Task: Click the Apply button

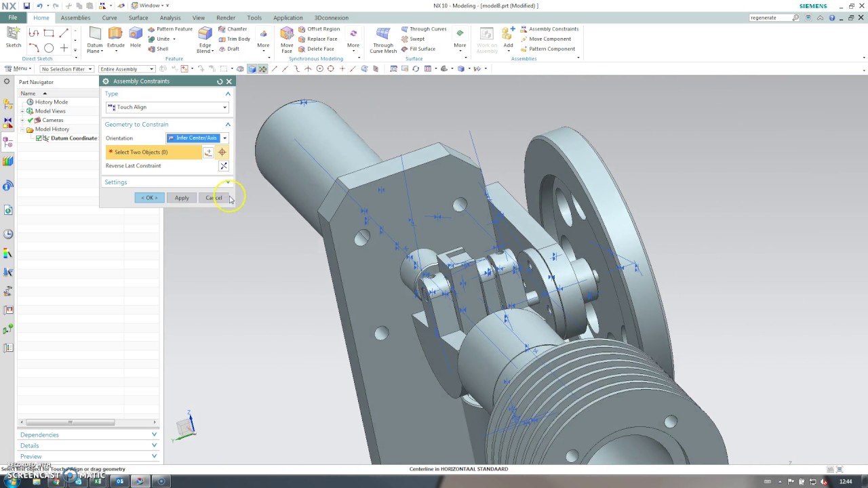Action: pos(182,198)
